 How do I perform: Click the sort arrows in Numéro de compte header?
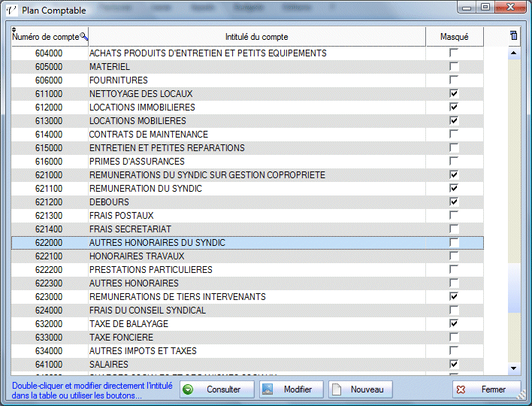pos(15,30)
